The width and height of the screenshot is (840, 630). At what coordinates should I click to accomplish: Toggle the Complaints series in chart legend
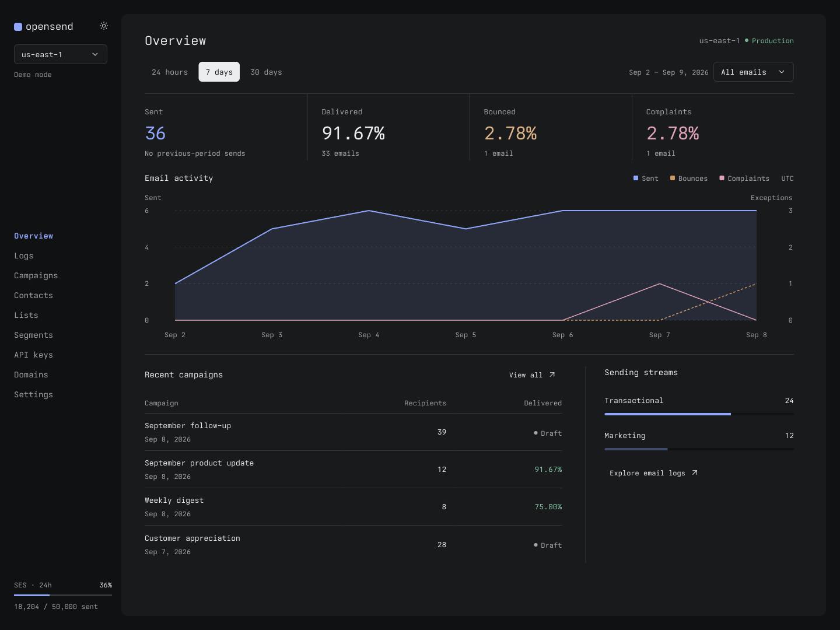[x=744, y=178]
